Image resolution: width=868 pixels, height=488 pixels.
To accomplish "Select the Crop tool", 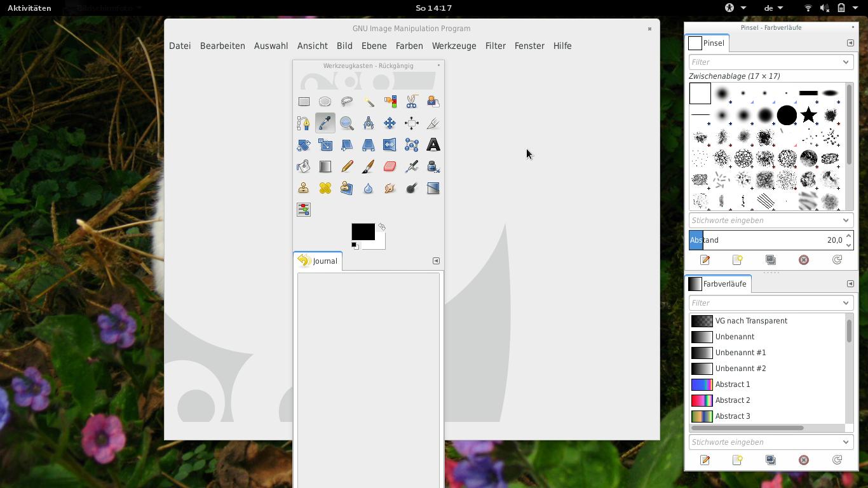I will pos(433,123).
